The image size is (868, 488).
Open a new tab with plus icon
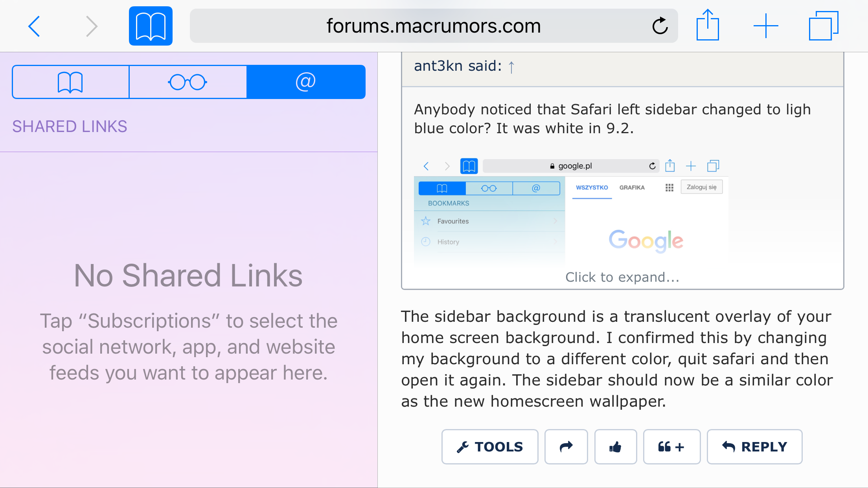pos(765,26)
